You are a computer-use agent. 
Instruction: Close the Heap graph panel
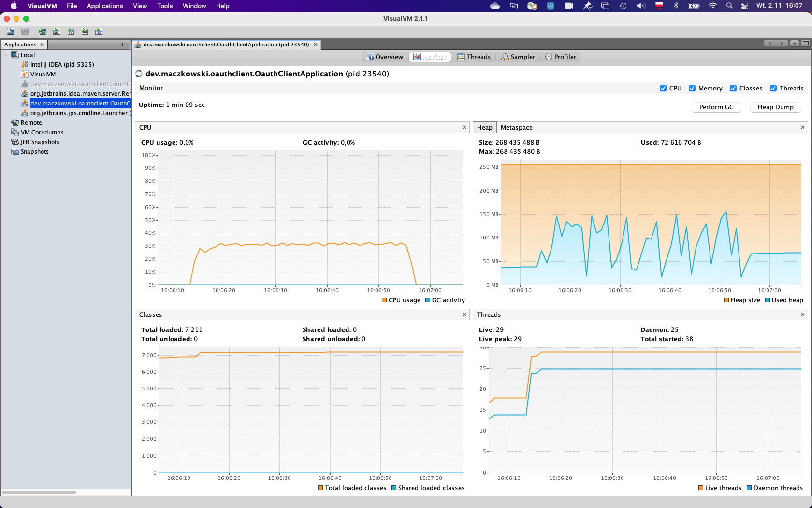point(803,127)
